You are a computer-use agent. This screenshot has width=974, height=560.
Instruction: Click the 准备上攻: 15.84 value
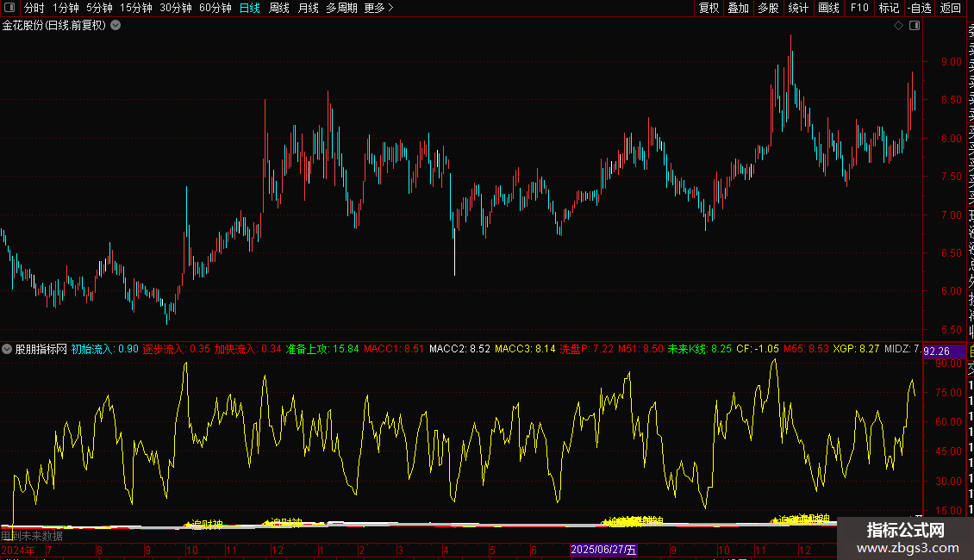pyautogui.click(x=322, y=349)
